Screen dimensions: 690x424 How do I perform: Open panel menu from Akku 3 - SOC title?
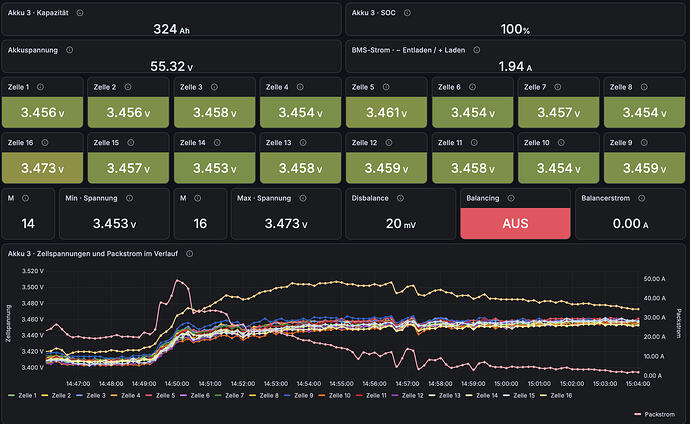click(x=374, y=13)
